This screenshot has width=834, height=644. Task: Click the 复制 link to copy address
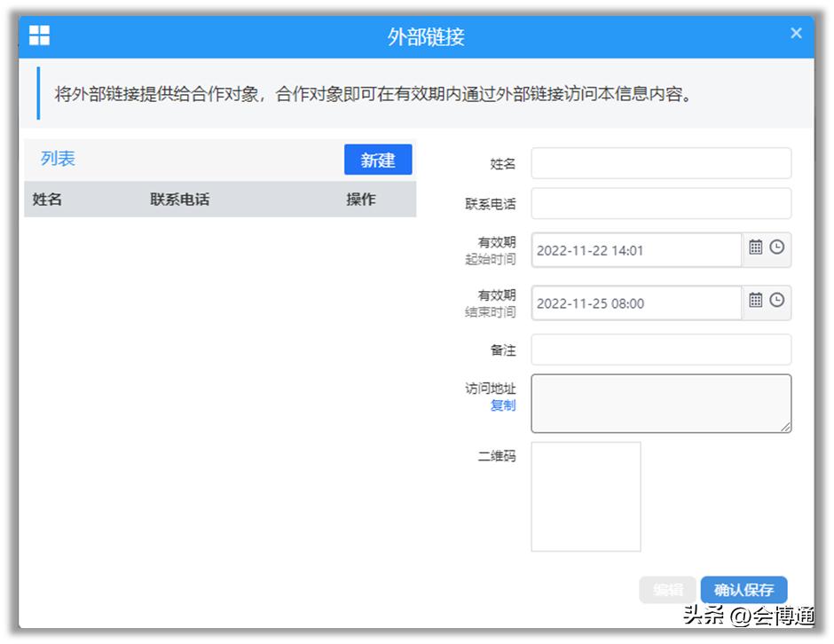(502, 405)
